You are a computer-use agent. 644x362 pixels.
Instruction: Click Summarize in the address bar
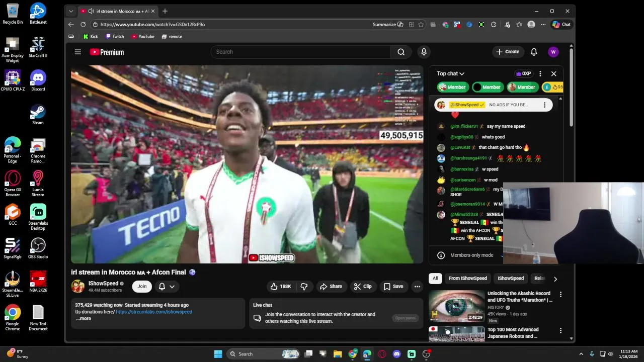click(388, 24)
